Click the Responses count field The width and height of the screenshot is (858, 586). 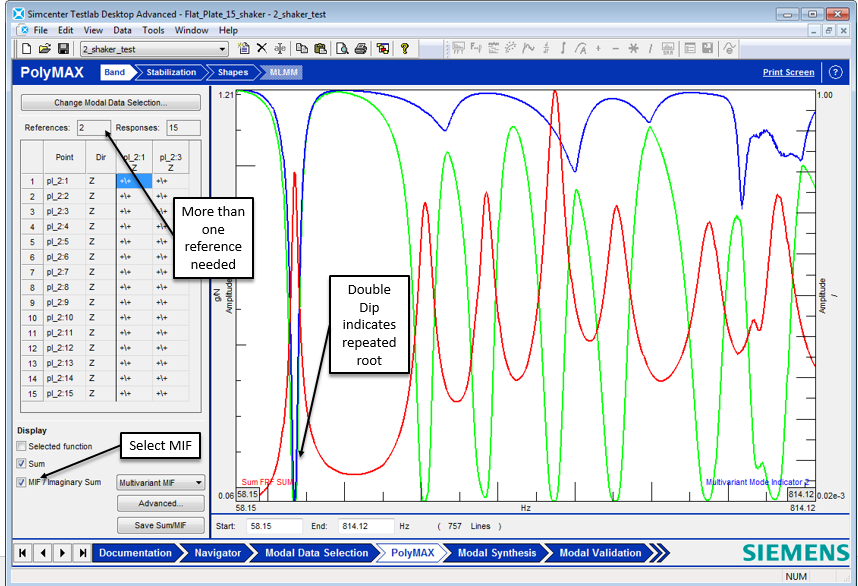183,127
